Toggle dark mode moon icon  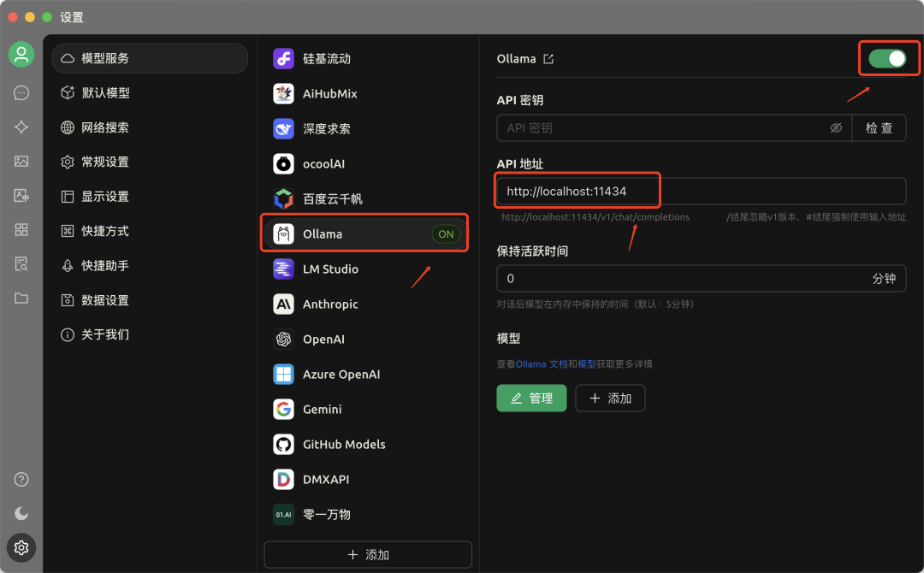[x=21, y=513]
